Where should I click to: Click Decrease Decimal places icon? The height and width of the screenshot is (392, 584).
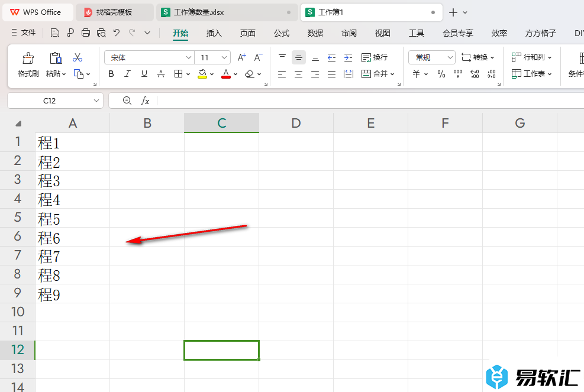(491, 74)
